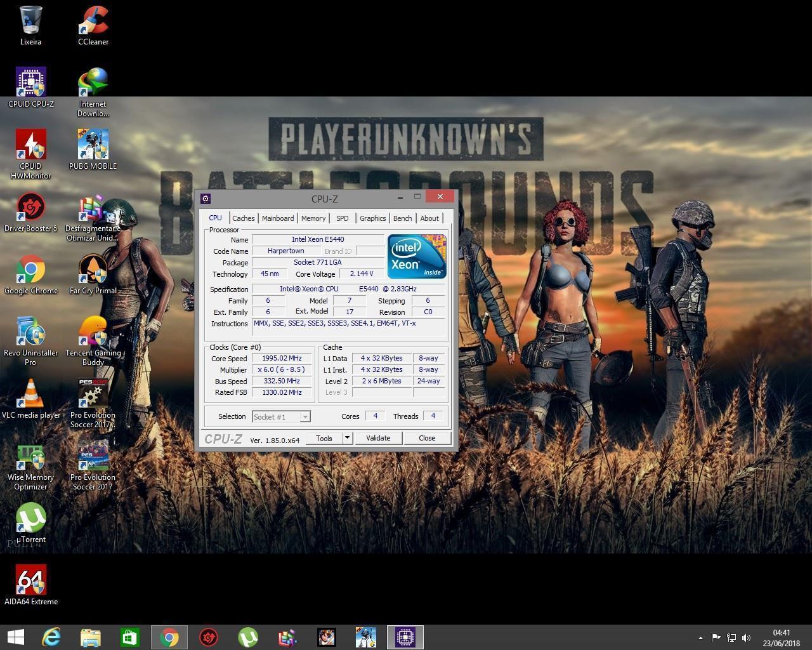
Task: Click the 332.50 MHz bus speed value
Action: [x=282, y=381]
